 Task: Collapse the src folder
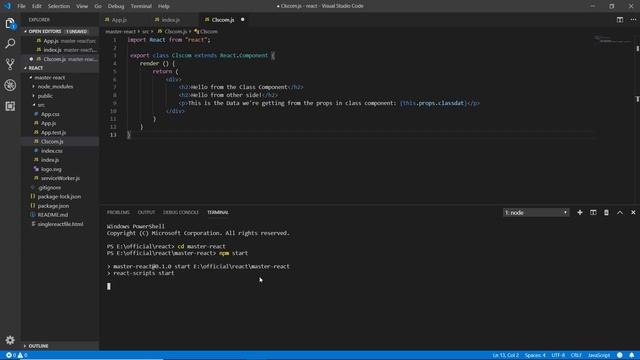(x=41, y=105)
